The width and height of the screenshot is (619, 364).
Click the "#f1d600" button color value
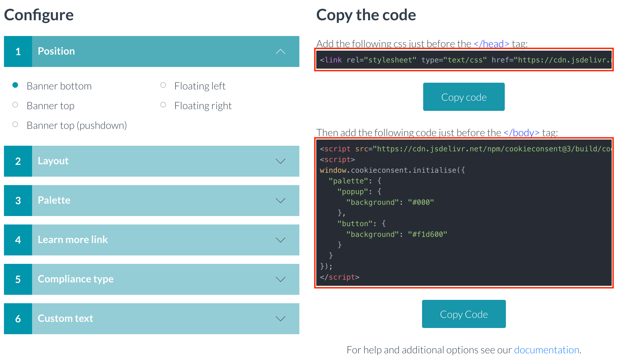click(427, 234)
